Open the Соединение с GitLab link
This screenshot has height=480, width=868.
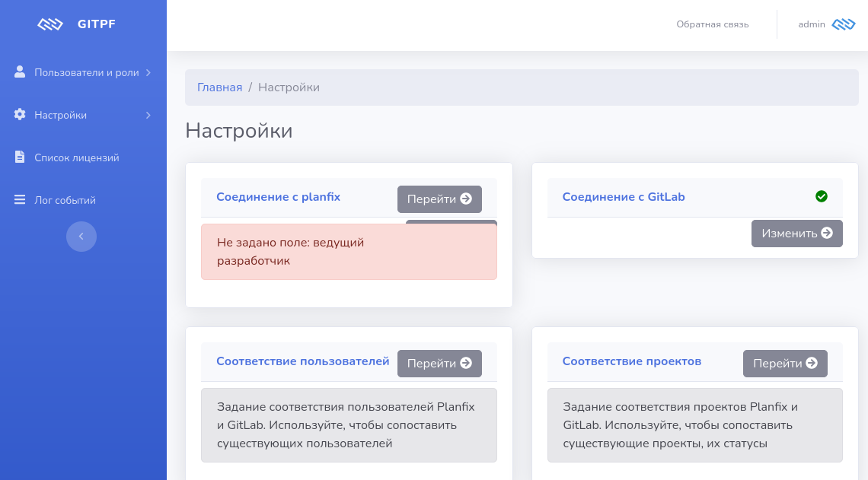[624, 197]
